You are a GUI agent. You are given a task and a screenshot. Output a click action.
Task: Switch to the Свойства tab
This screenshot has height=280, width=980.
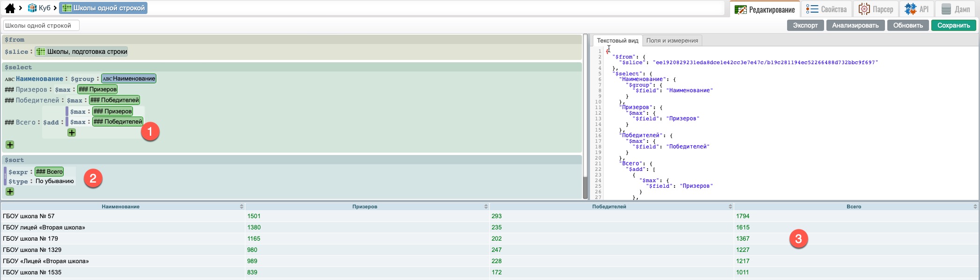tap(826, 9)
